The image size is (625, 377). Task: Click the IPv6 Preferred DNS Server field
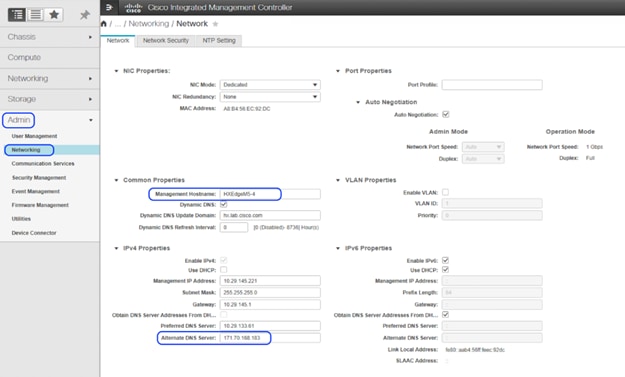tap(492, 326)
